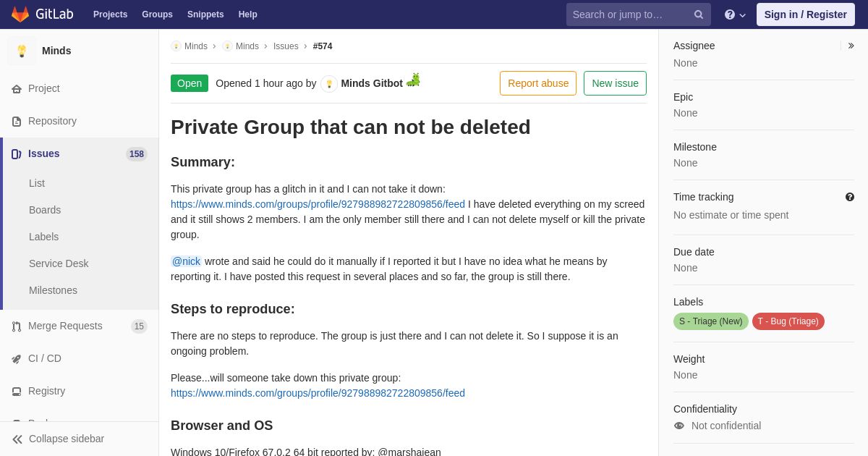Click the T - Bug (Triage) label

(788, 321)
